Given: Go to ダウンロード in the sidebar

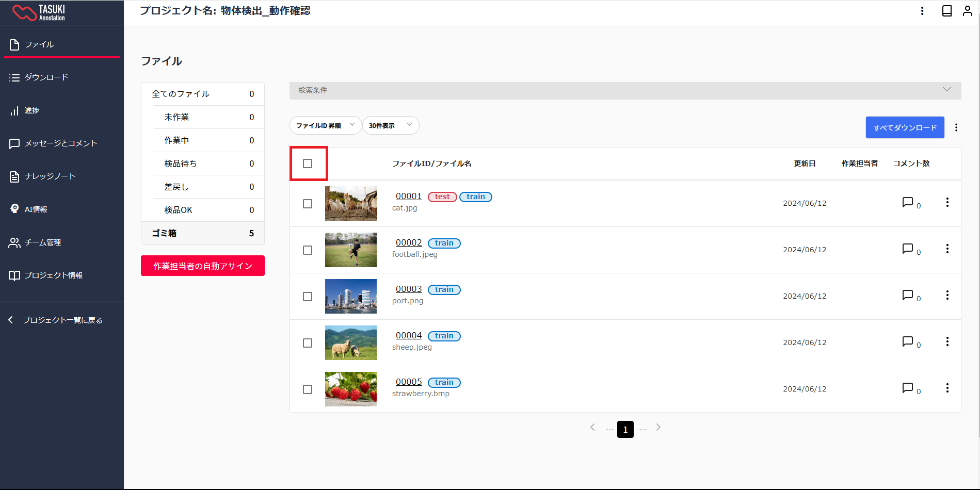Looking at the screenshot, I should point(46,77).
